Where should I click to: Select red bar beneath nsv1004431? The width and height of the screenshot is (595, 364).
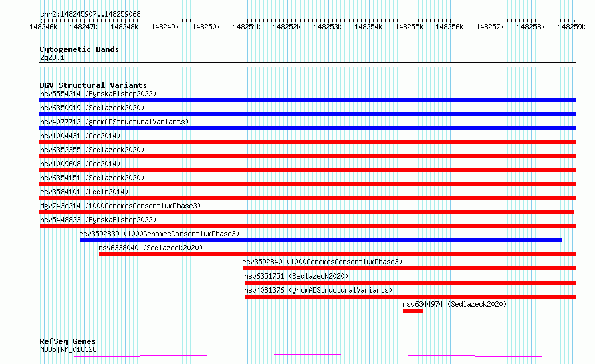pyautogui.click(x=308, y=142)
